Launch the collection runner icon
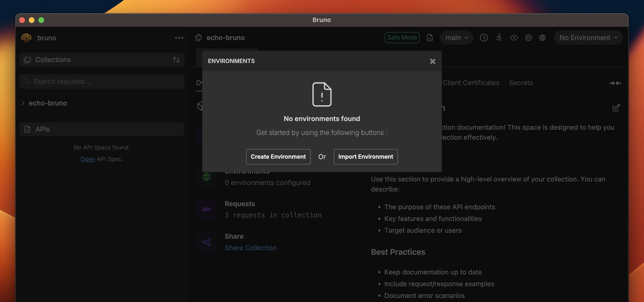This screenshot has height=302, width=644. pyautogui.click(x=499, y=38)
